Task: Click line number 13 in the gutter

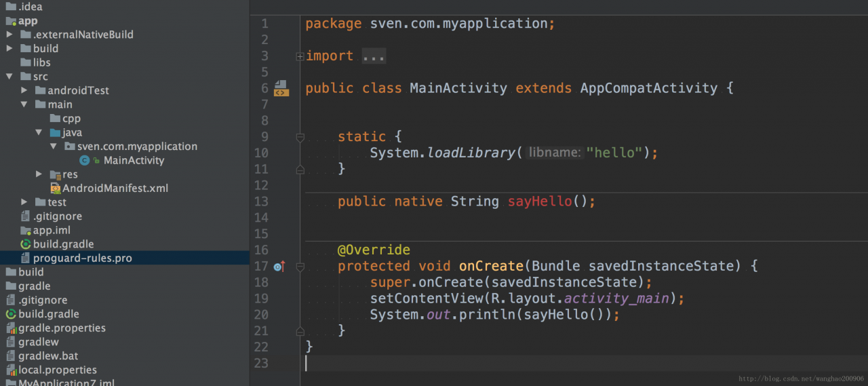Action: (x=260, y=201)
